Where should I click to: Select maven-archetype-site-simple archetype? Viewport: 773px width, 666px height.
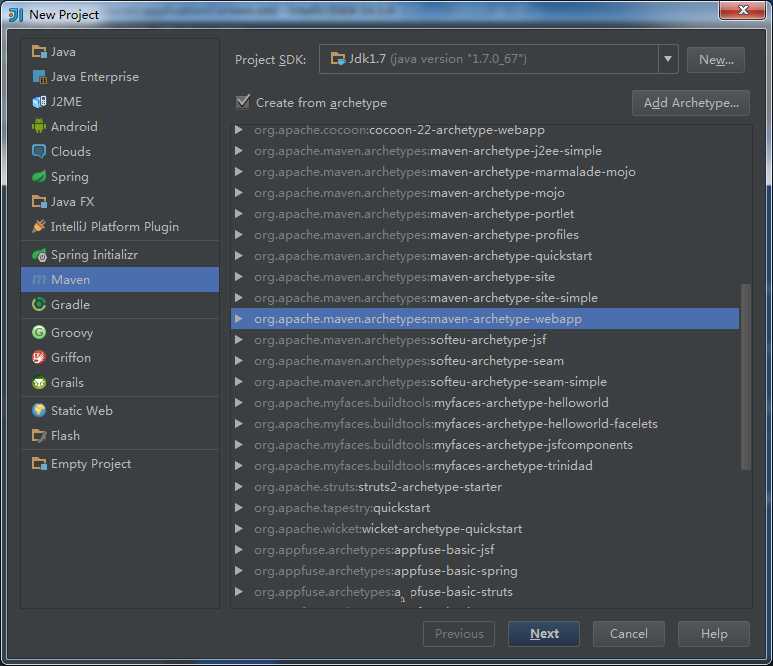click(485, 298)
